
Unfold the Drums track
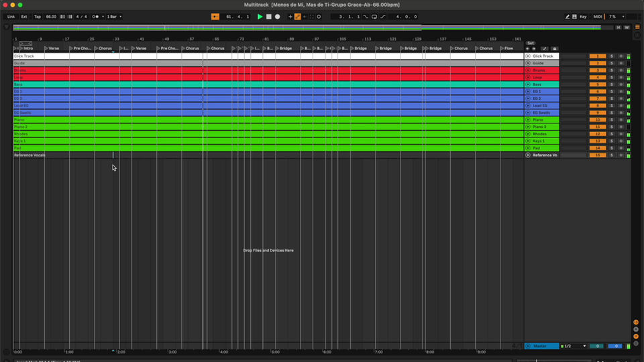pyautogui.click(x=528, y=70)
